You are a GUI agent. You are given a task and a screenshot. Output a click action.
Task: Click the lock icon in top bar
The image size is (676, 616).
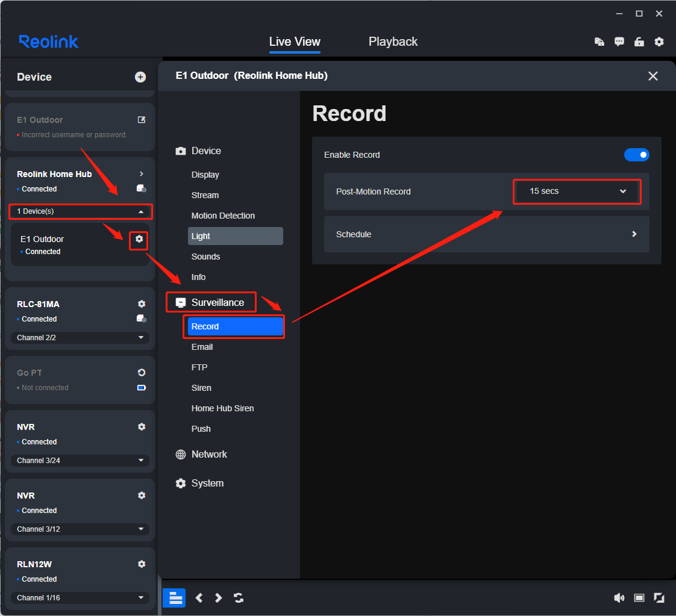click(639, 42)
